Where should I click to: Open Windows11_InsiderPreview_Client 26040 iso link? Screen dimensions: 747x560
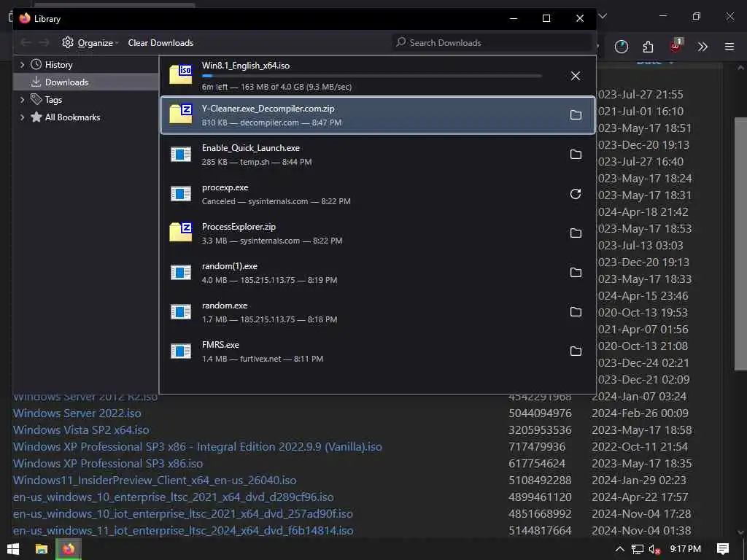pyautogui.click(x=155, y=480)
